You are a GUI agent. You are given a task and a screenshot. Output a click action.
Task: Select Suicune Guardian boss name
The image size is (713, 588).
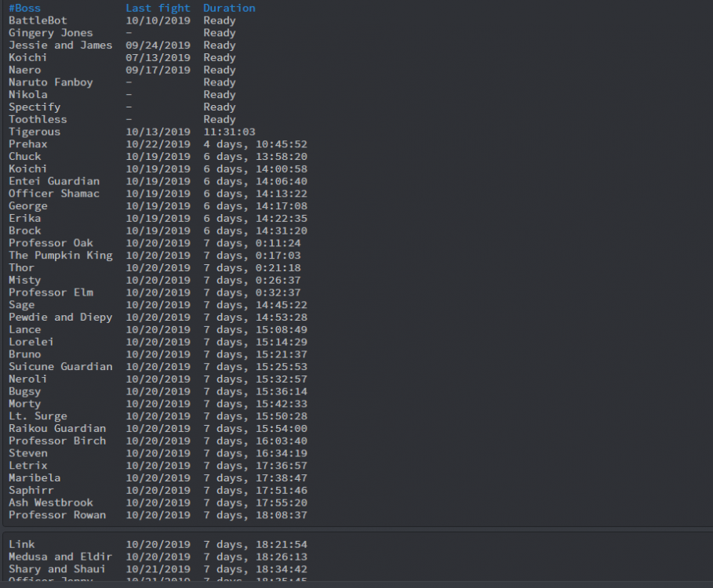pyautogui.click(x=60, y=367)
